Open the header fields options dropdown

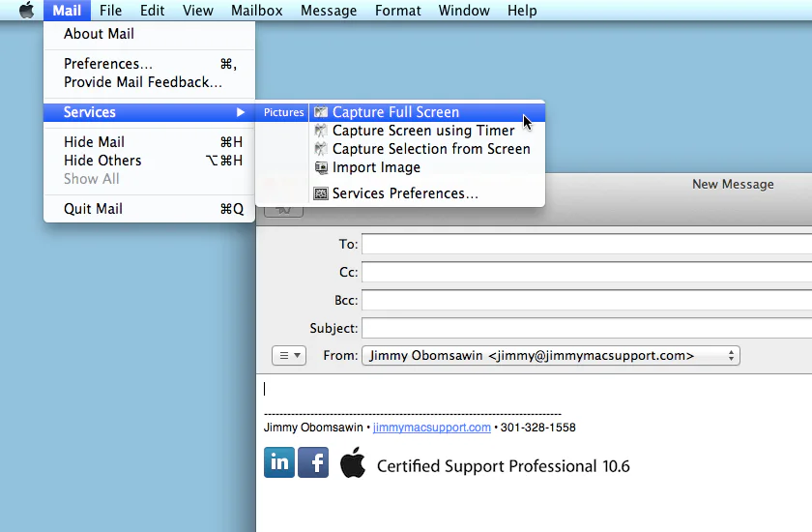[289, 355]
